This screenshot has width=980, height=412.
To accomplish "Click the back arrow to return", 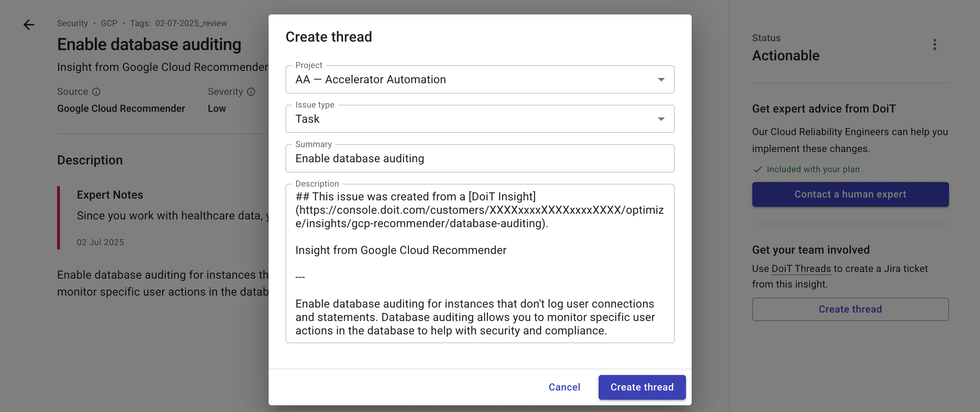I will [x=29, y=25].
